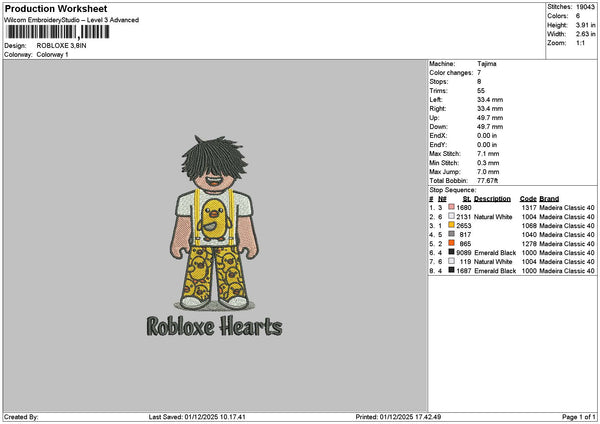The width and height of the screenshot is (600, 424).
Task: Click the 'Brand' column header
Action: (549, 199)
